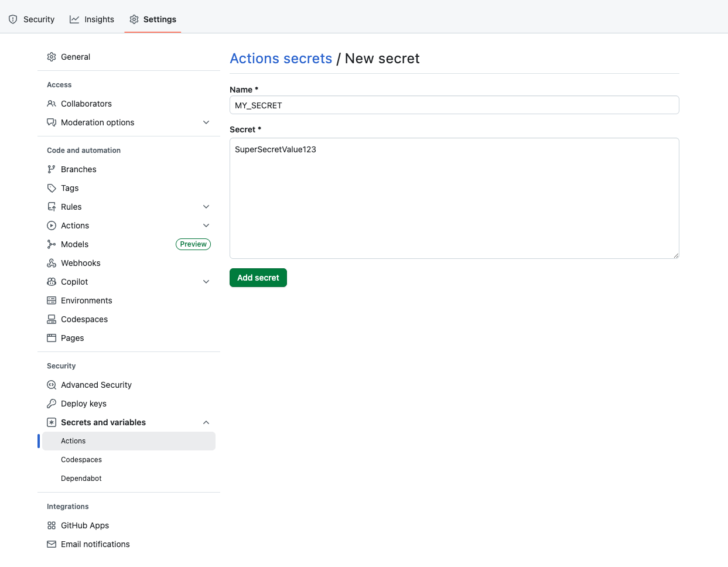Screen dimensions: 728x567
Task: Select the Deploy keys key icon
Action: click(x=52, y=404)
